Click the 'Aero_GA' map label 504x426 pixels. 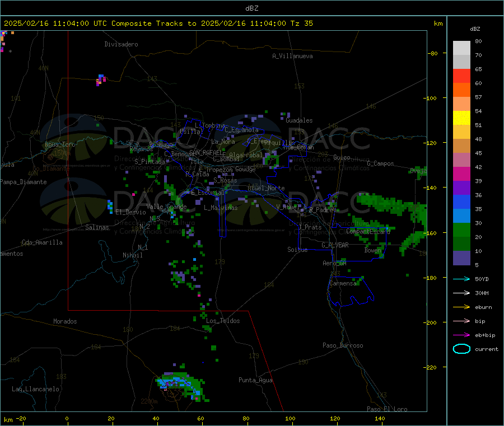point(335,263)
